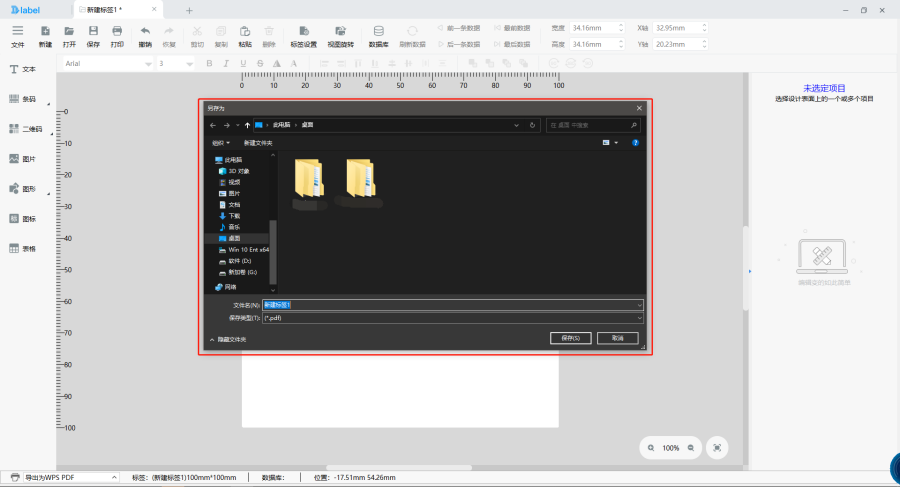Go to 后一条数据 next record
This screenshot has width=900, height=487.
point(459,44)
